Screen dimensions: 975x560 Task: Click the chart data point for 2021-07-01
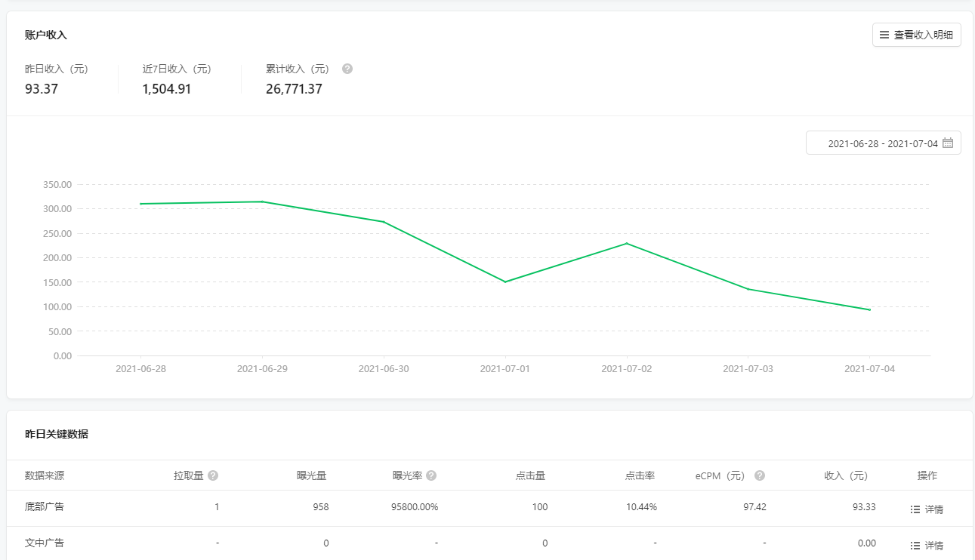tap(505, 282)
